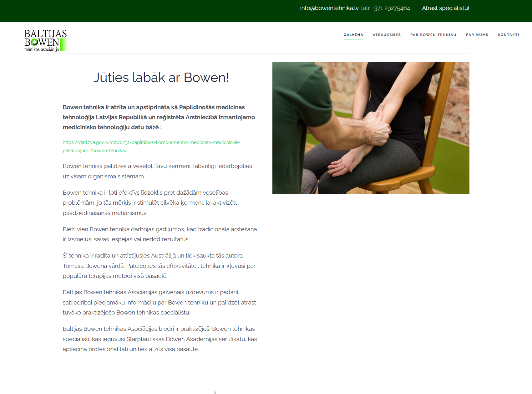Switch to the ATSAUKSMES page tab

tap(387, 35)
